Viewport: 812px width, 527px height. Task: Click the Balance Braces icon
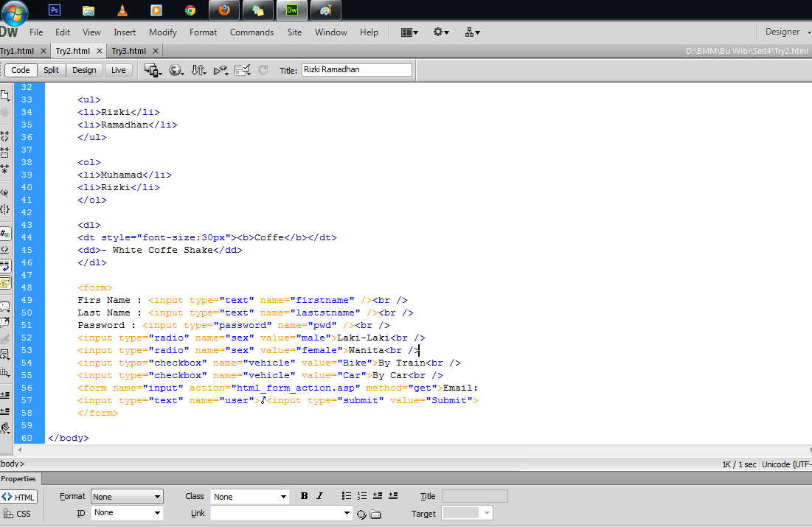click(4, 209)
